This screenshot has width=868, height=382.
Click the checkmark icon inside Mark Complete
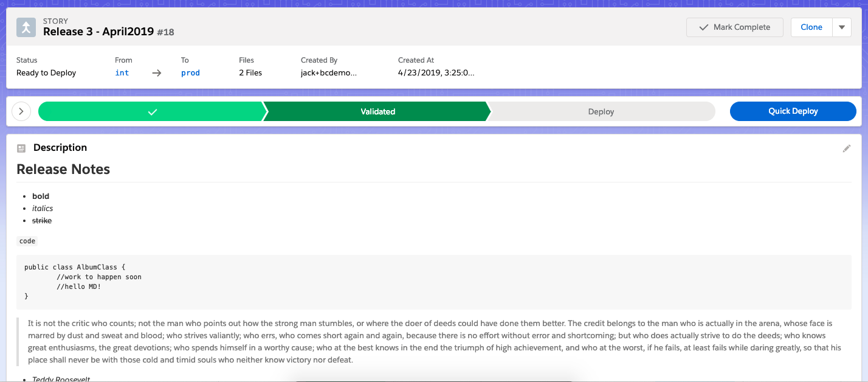click(703, 27)
